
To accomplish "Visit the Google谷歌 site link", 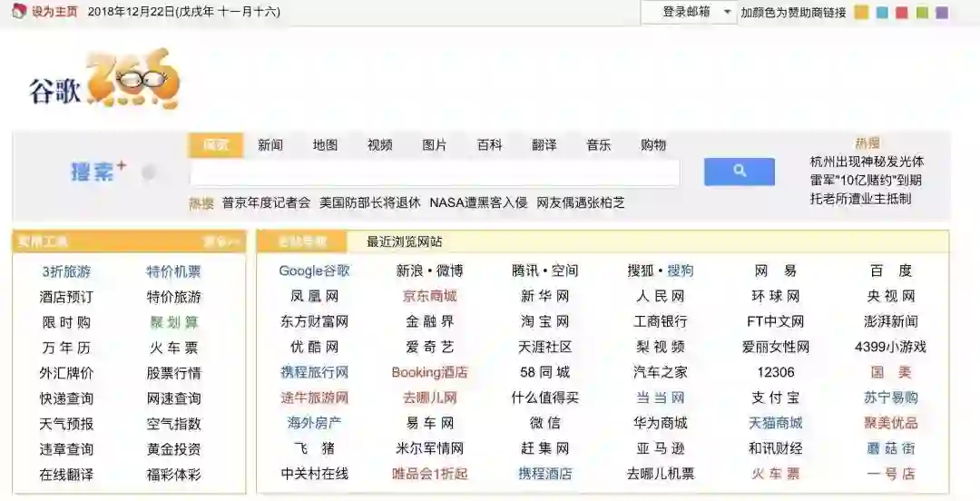I will 314,270.
